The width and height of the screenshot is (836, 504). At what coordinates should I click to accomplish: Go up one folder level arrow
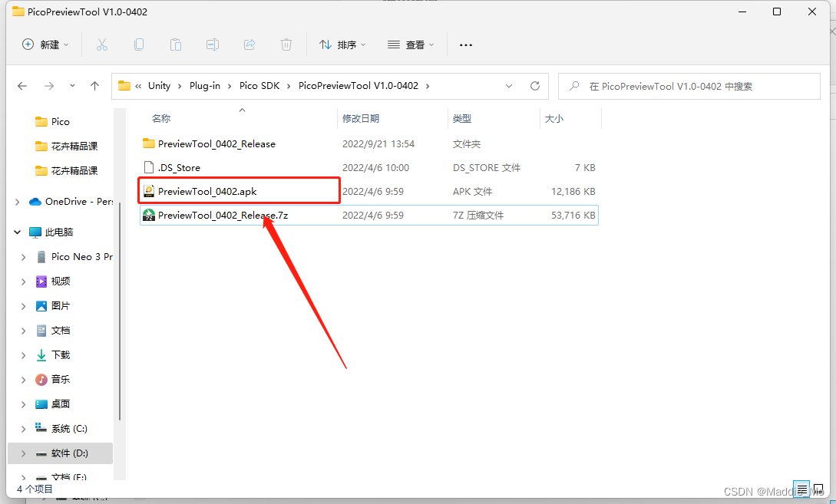point(95,86)
